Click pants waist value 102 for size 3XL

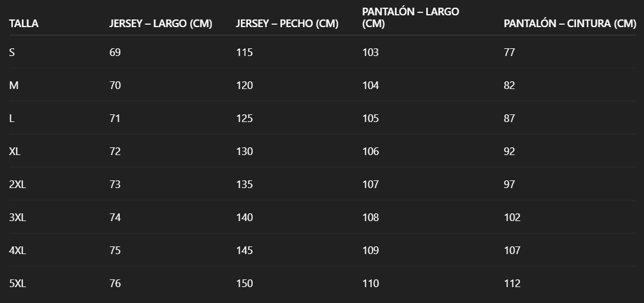pyautogui.click(x=512, y=218)
